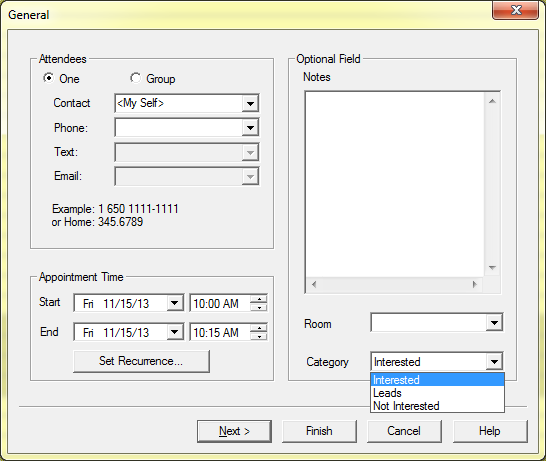Decrease the Start time with down spinner
The width and height of the screenshot is (546, 461).
point(259,307)
